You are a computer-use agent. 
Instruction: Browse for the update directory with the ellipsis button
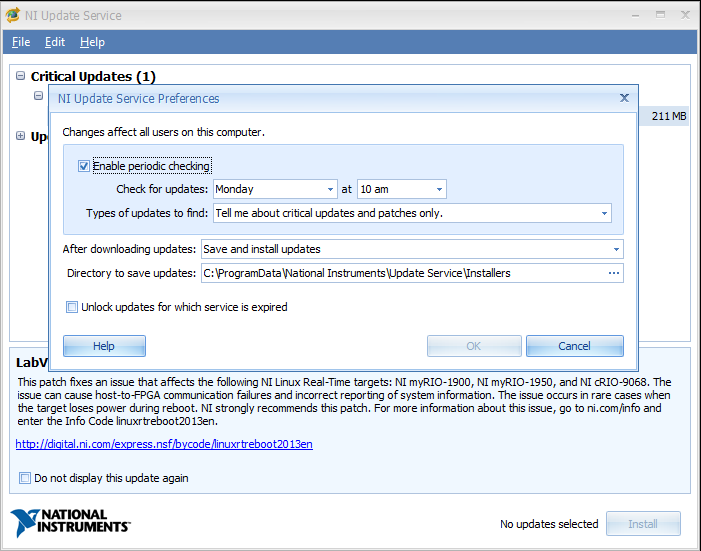point(614,273)
